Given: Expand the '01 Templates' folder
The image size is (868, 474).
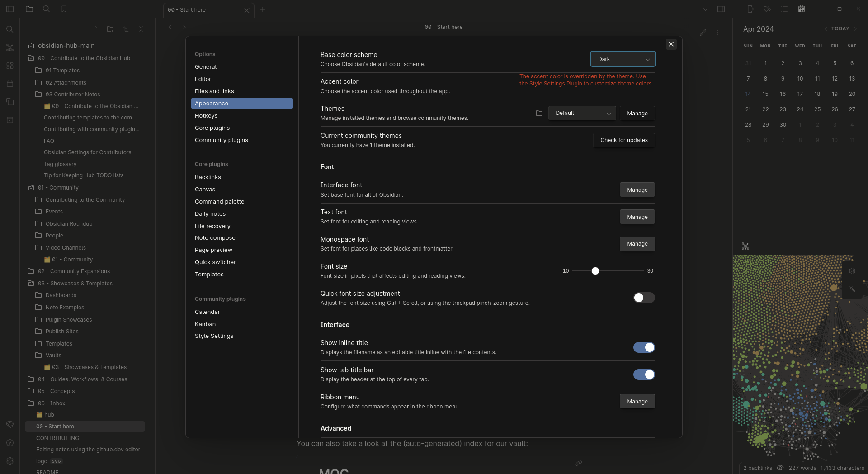Looking at the screenshot, I should 62,71.
